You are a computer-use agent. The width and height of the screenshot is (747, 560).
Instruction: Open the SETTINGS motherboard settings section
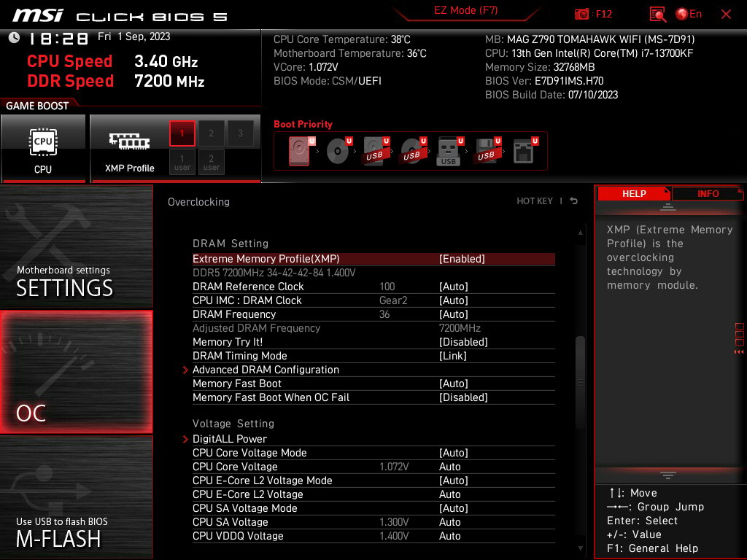point(76,246)
